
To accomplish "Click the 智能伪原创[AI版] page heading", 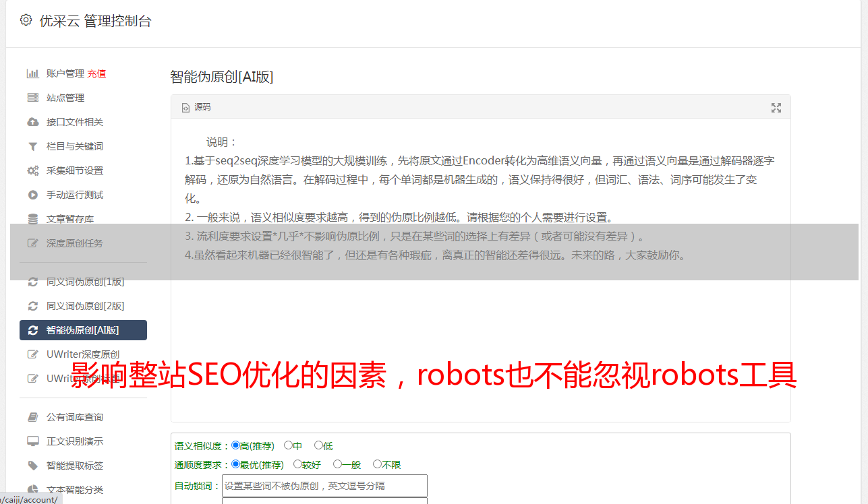I will [222, 77].
